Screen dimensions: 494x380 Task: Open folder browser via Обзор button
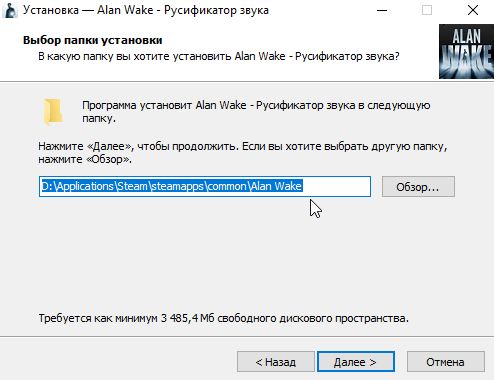point(418,187)
